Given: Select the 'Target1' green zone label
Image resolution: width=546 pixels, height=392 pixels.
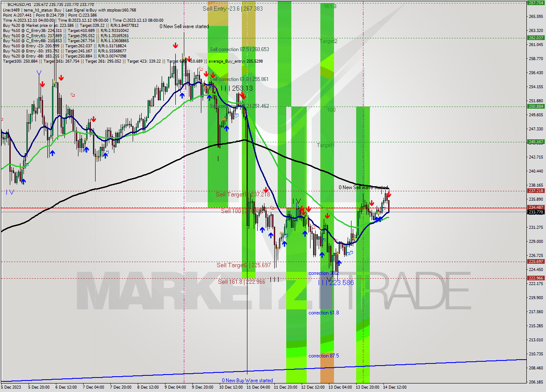Looking at the screenshot, I should click(325, 145).
